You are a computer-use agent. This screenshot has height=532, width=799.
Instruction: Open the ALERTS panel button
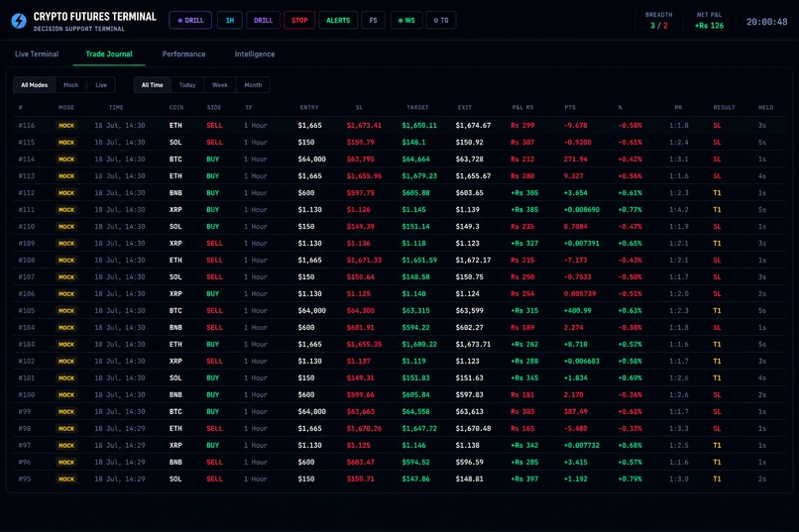click(338, 21)
